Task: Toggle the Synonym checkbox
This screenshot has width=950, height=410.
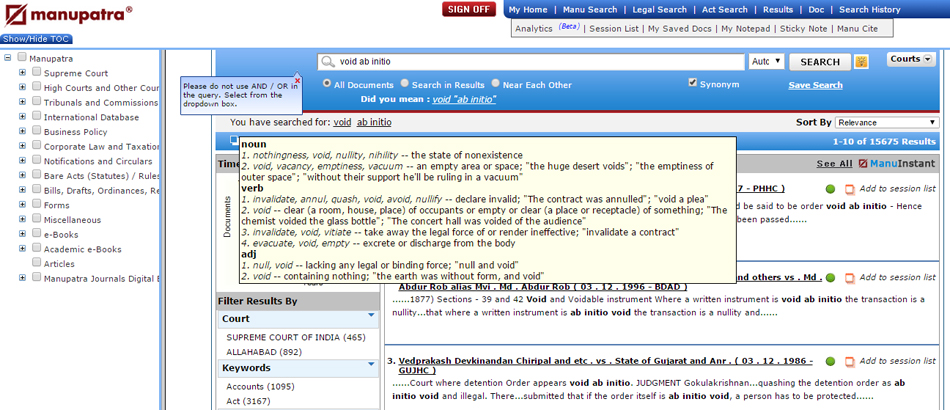Action: [693, 83]
